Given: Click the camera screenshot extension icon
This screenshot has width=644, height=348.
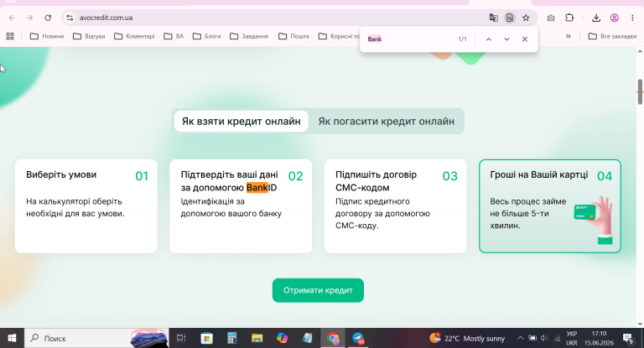Looking at the screenshot, I should point(551,18).
